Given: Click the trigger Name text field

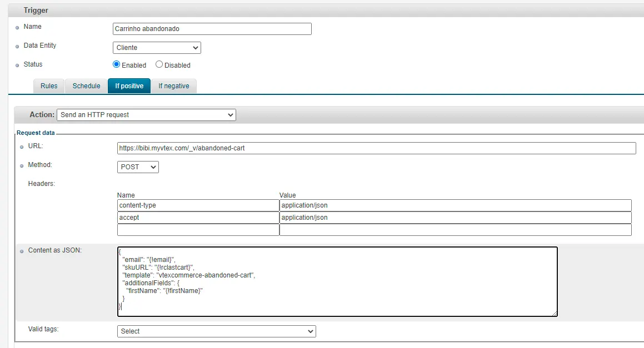Looking at the screenshot, I should (x=212, y=29).
